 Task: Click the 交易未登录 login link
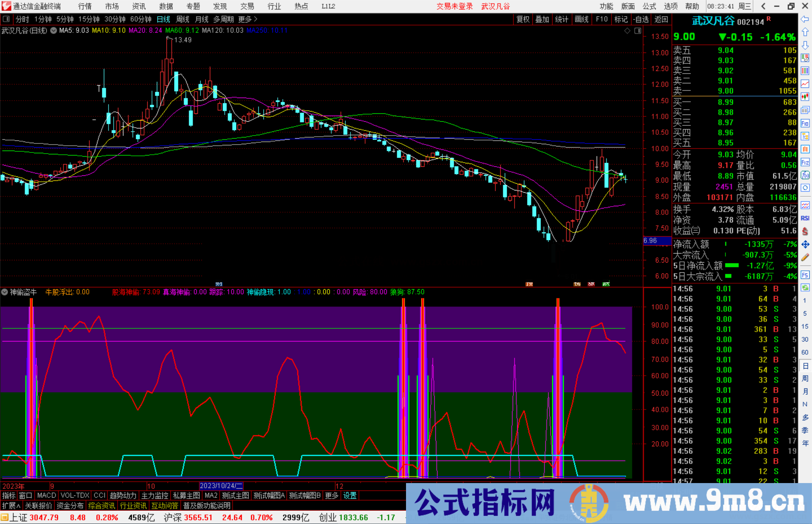point(455,6)
